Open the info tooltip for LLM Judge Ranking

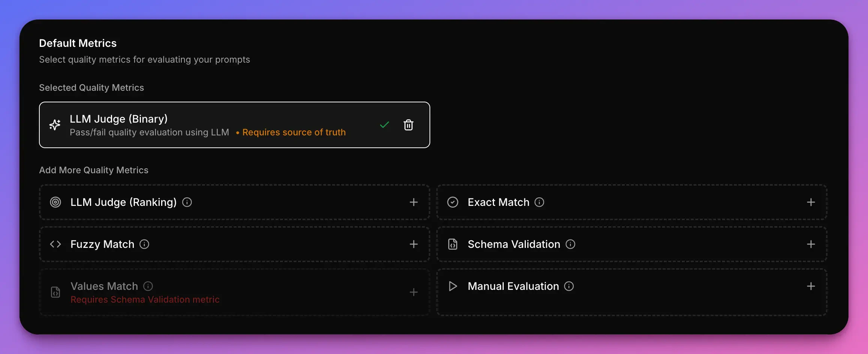pos(187,202)
